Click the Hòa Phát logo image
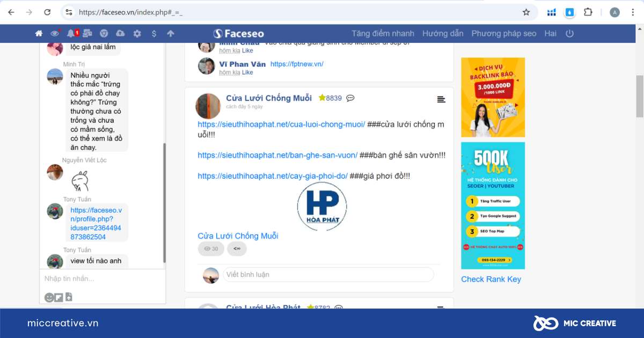 322,206
